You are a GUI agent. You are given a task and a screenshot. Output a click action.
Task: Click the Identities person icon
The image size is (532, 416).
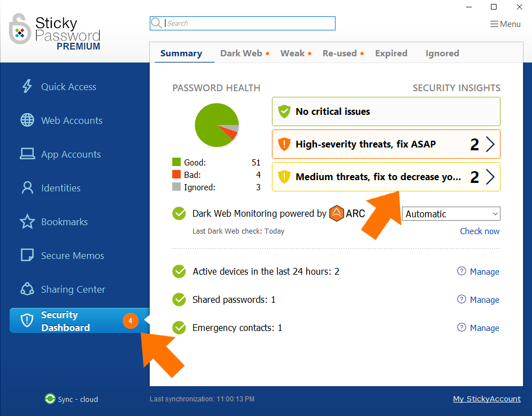[x=27, y=187]
